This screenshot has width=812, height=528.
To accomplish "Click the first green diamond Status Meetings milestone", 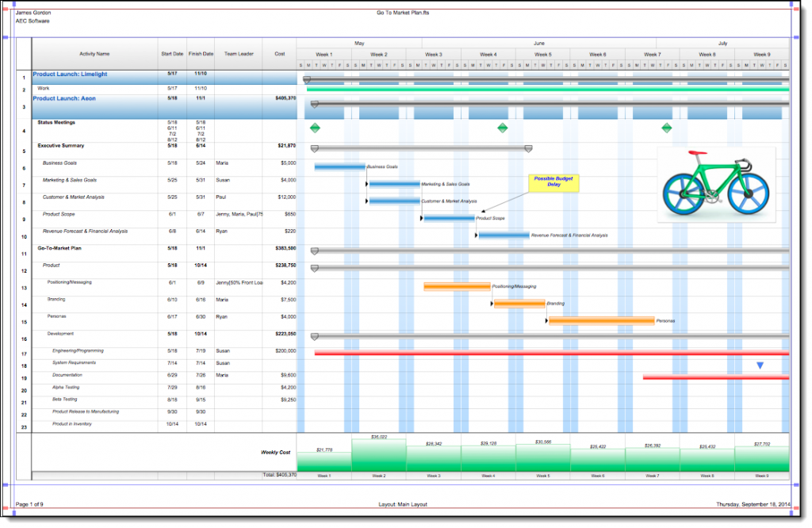I will pyautogui.click(x=315, y=128).
